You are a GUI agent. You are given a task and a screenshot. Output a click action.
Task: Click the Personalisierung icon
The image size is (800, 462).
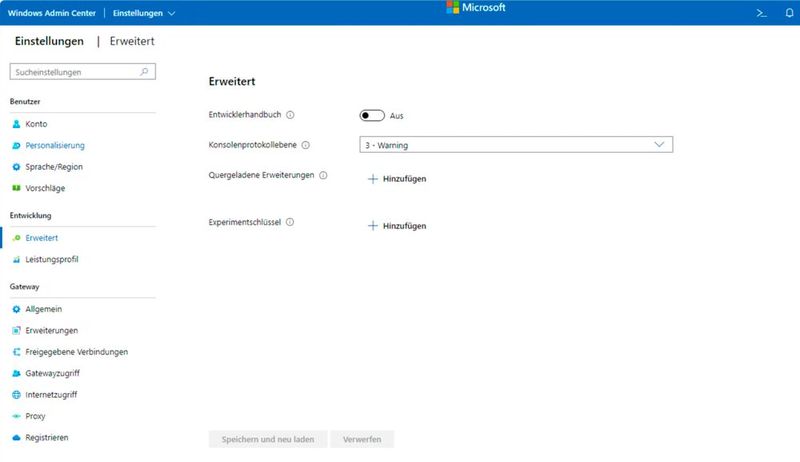coord(16,145)
